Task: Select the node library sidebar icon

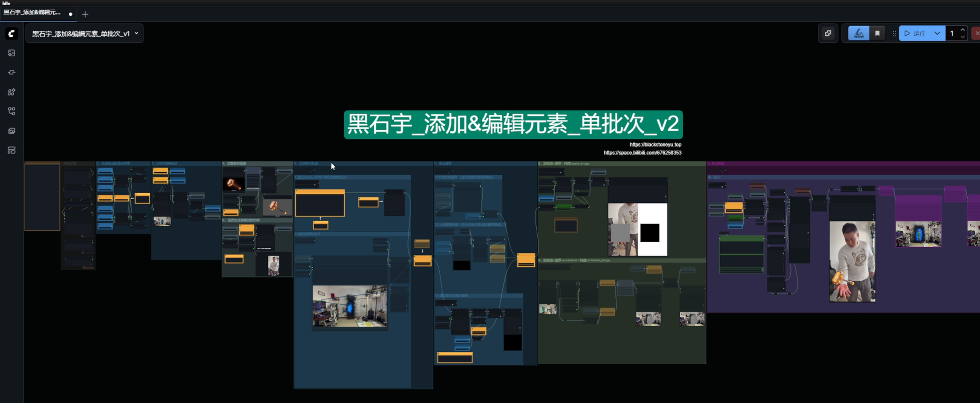Action: point(11,92)
